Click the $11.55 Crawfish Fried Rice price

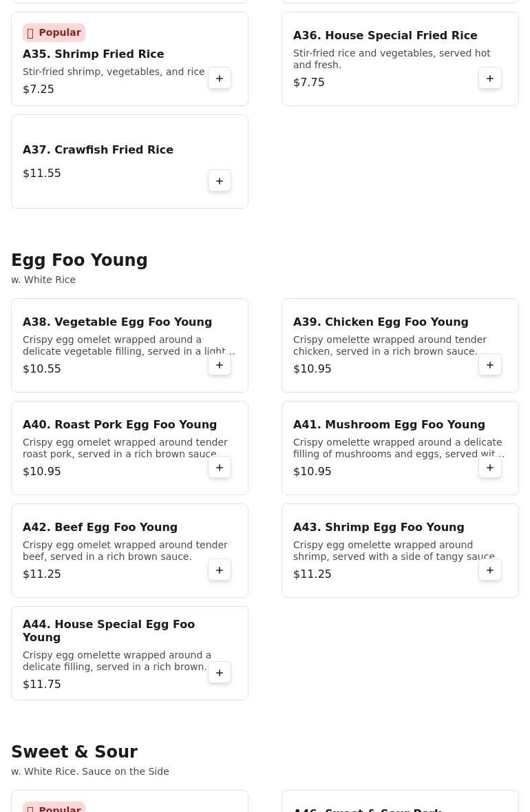click(x=42, y=173)
